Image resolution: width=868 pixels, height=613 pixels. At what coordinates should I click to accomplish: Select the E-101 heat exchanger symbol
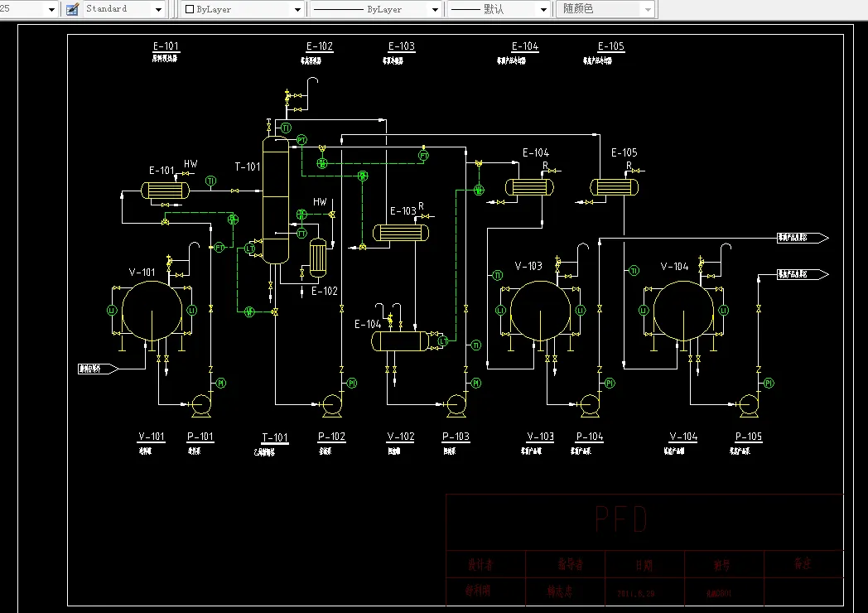click(165, 191)
